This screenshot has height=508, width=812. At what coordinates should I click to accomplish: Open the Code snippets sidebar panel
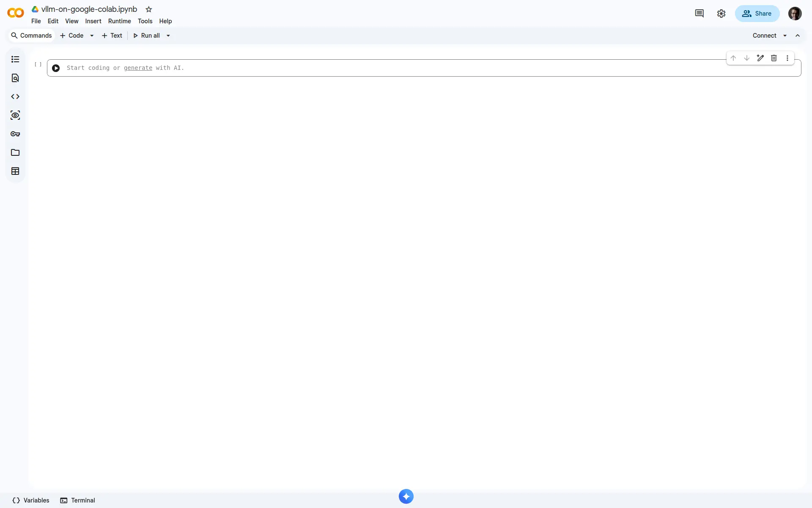coord(15,97)
